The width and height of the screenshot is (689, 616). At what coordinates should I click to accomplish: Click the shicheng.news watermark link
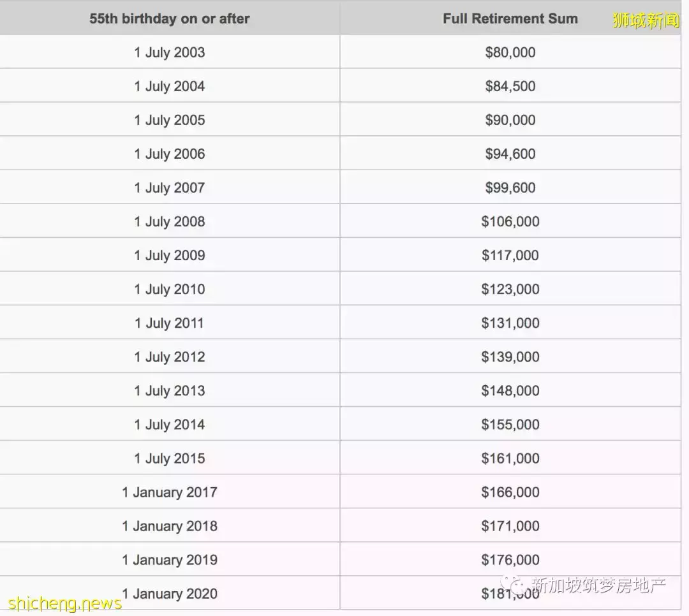click(x=65, y=603)
